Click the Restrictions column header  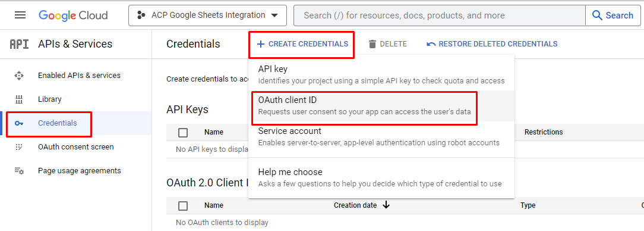tap(544, 132)
